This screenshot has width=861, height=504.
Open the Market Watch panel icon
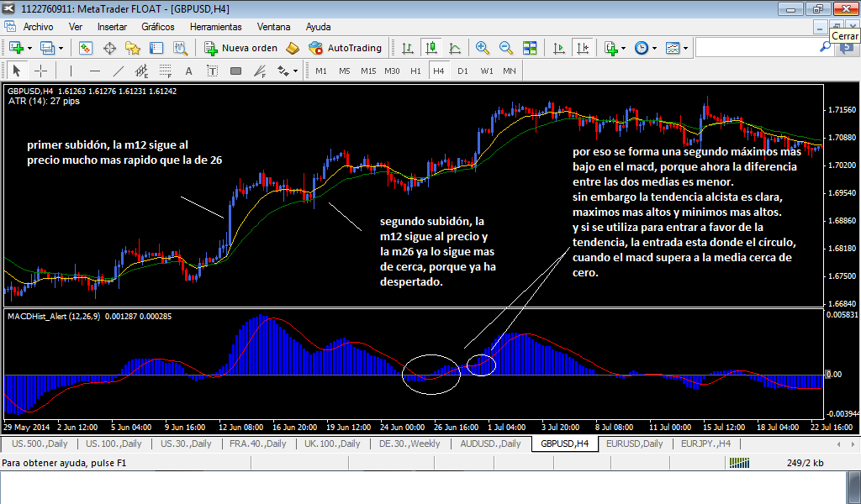[86, 48]
